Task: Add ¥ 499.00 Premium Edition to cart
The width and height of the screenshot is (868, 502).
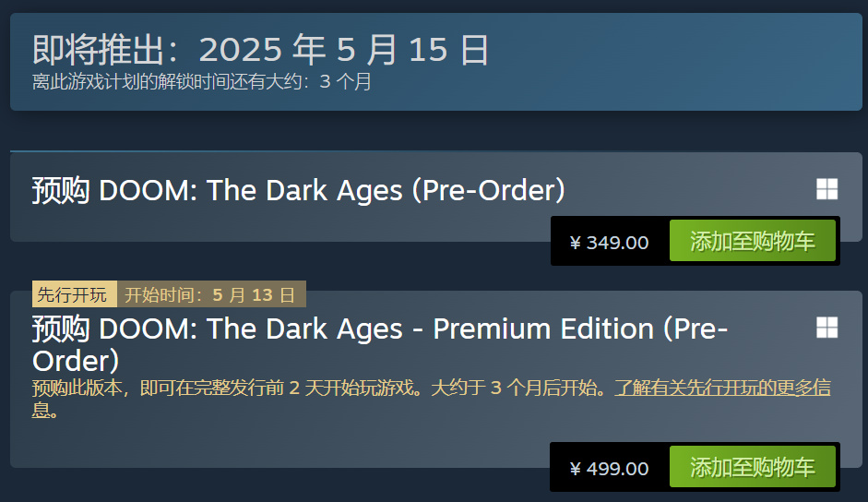Action: pyautogui.click(x=753, y=467)
